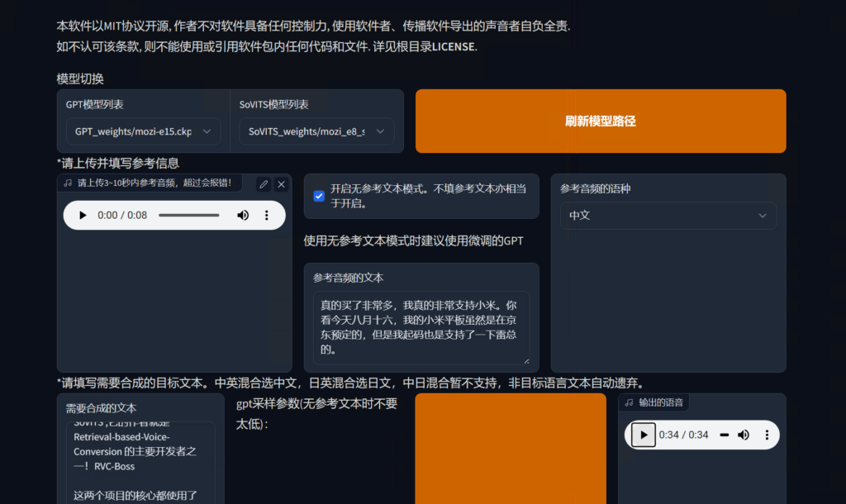Click the music note icon beside 输出的语音
The width and height of the screenshot is (846, 504).
pyautogui.click(x=630, y=402)
